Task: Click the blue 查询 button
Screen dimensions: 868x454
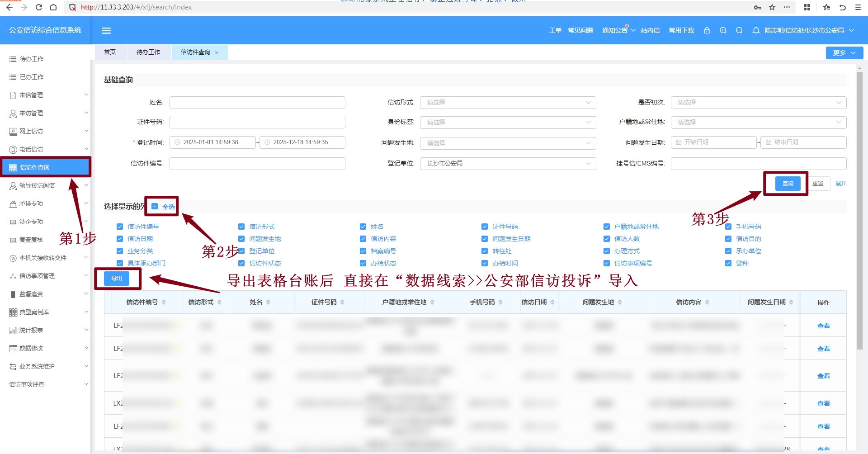Action: 788,184
